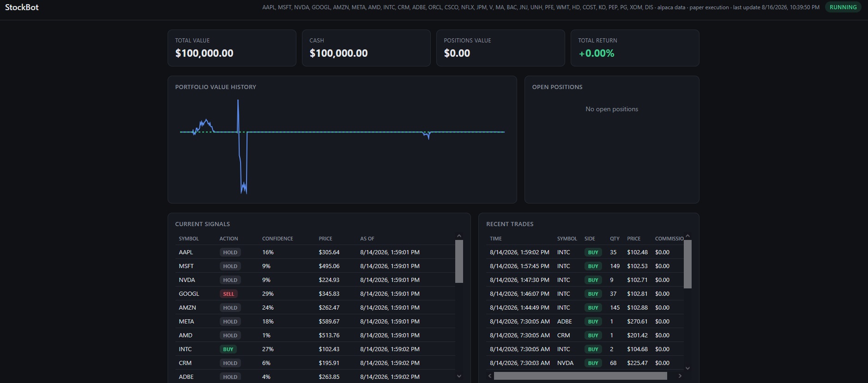The image size is (868, 383).
Task: Click the CRM price $195.91
Action: 329,363
